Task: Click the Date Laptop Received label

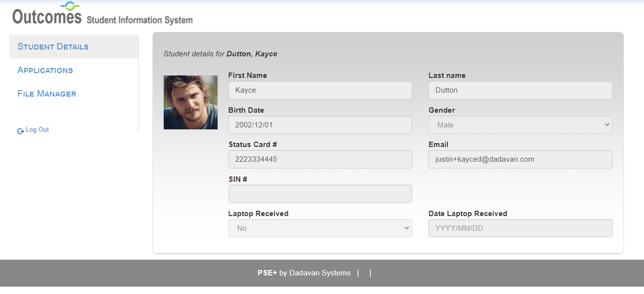Action: pos(468,214)
